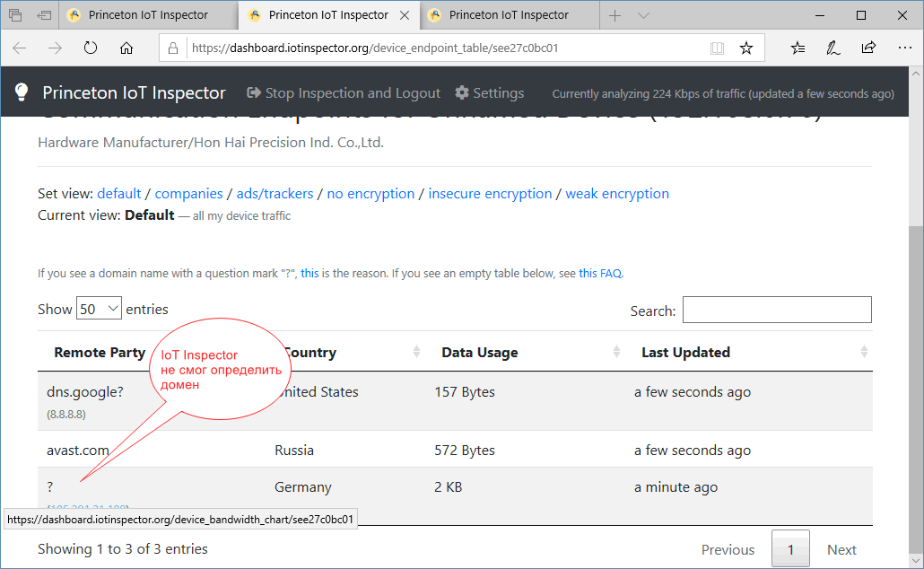Click the Princeton IoT Inspector lightbulb logo

[22, 92]
